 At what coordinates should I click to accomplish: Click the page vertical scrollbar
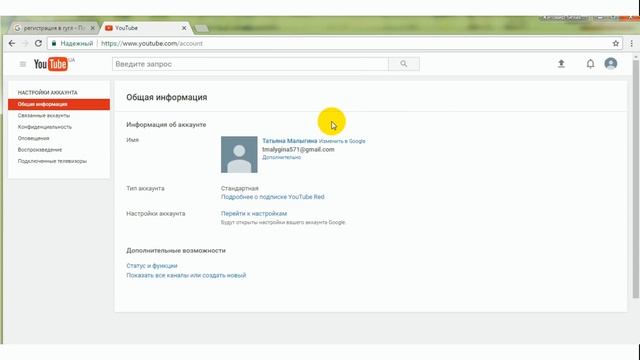click(x=636, y=180)
